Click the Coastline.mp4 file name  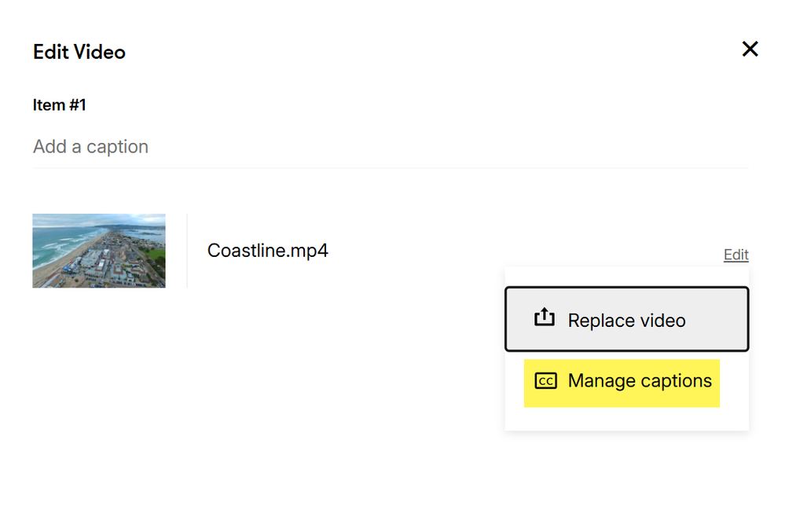(267, 251)
